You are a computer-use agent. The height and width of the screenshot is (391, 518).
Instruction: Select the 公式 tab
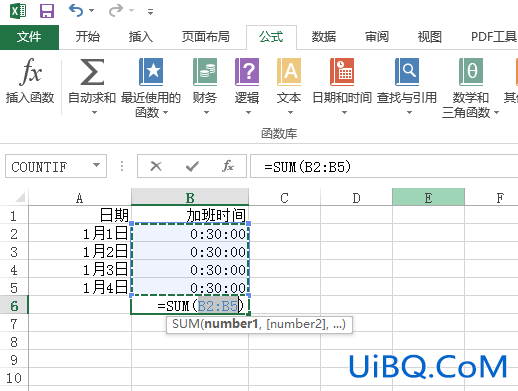tap(271, 37)
